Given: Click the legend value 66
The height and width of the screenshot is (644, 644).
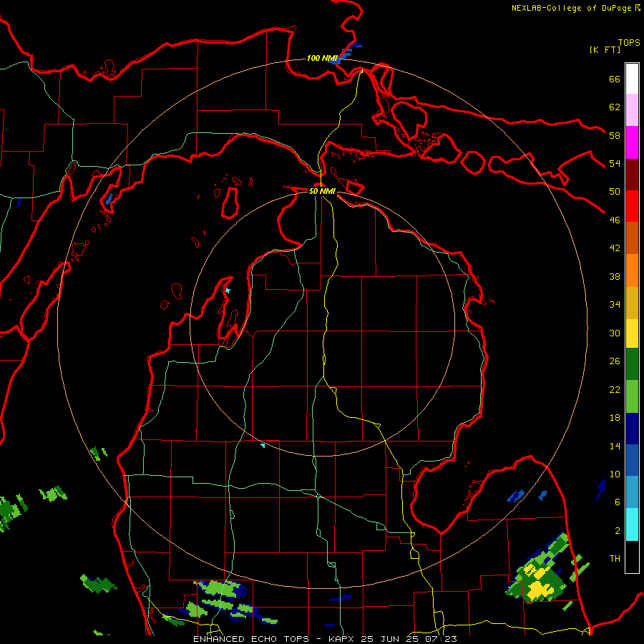Looking at the screenshot, I should [x=615, y=79].
